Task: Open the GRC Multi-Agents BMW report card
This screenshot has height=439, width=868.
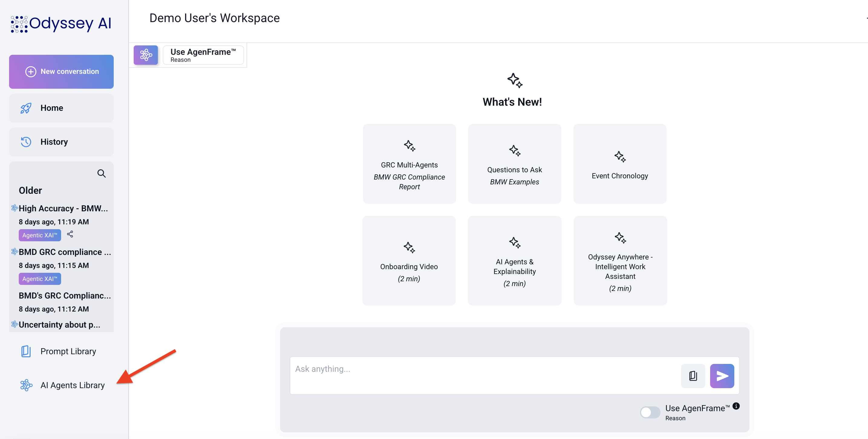Action: point(409,164)
